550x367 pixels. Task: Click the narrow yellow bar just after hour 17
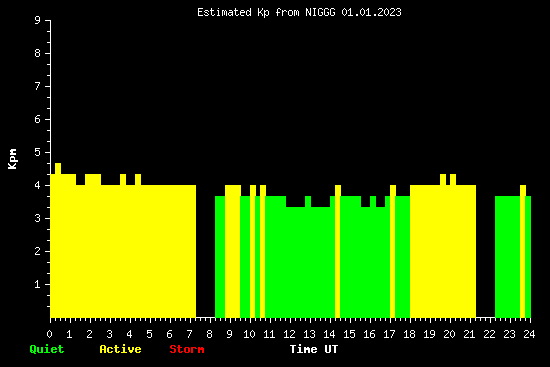point(393,251)
